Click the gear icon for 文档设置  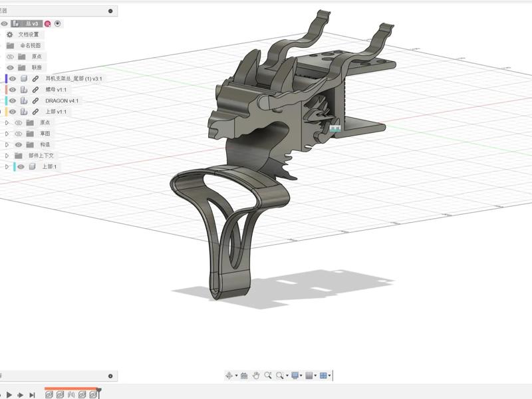coord(10,35)
